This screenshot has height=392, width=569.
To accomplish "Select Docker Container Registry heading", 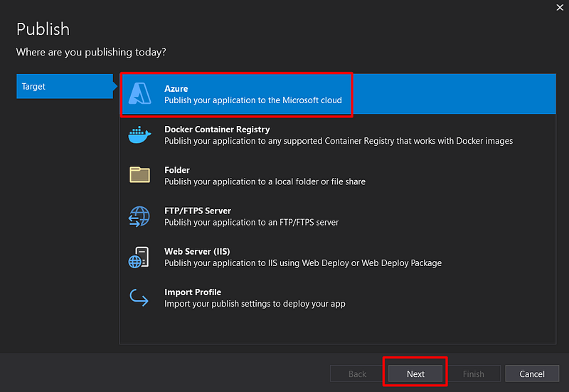I will pyautogui.click(x=217, y=129).
